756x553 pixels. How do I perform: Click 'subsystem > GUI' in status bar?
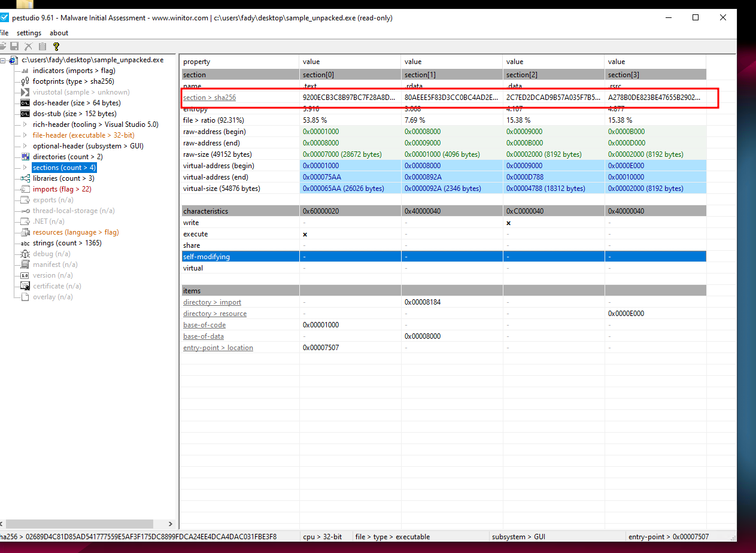click(x=518, y=537)
